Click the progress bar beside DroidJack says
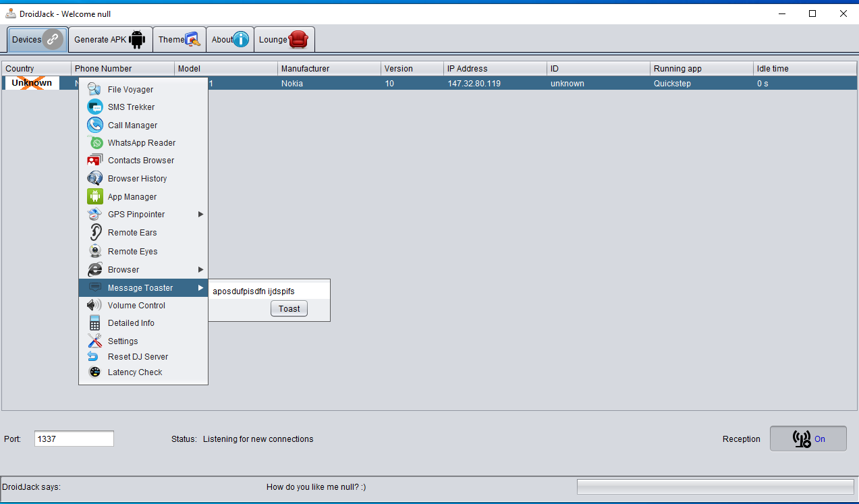Viewport: 859px width, 504px height. [715, 487]
